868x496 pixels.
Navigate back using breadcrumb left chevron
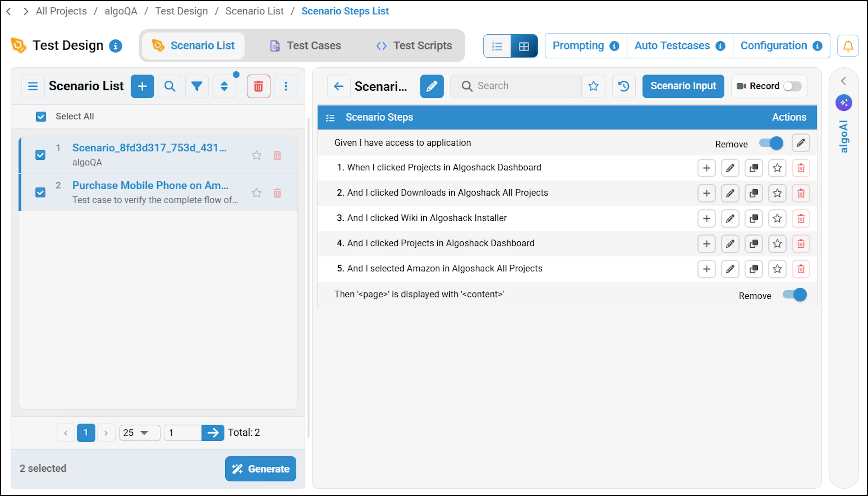coord(9,11)
